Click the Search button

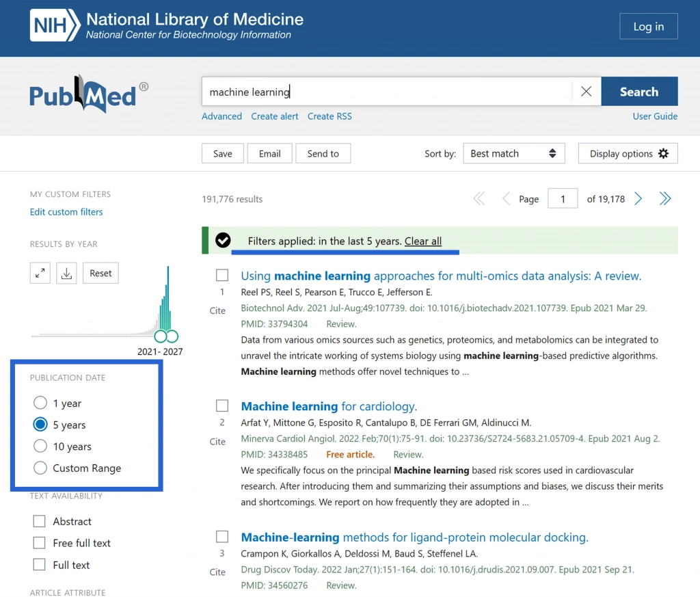639,92
